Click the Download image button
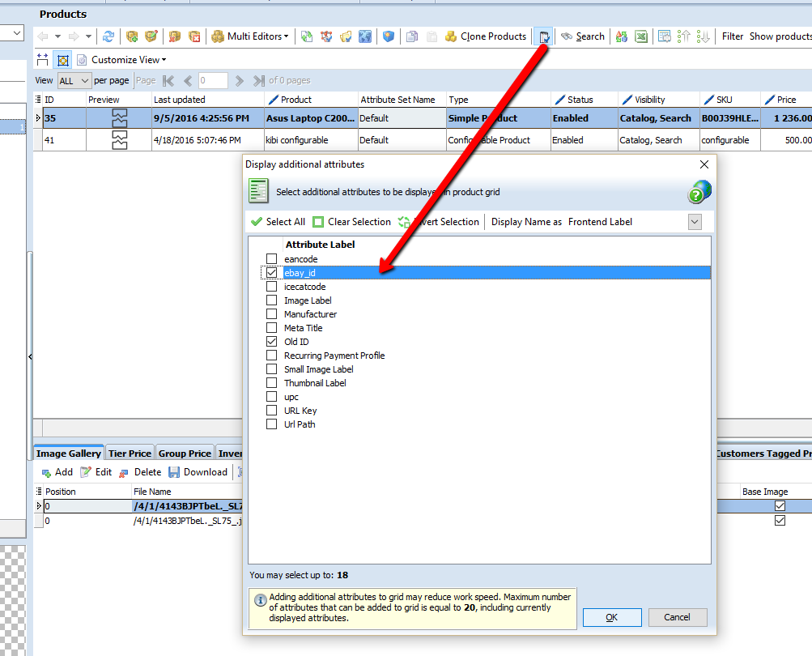Image resolution: width=812 pixels, height=656 pixels. 198,472
